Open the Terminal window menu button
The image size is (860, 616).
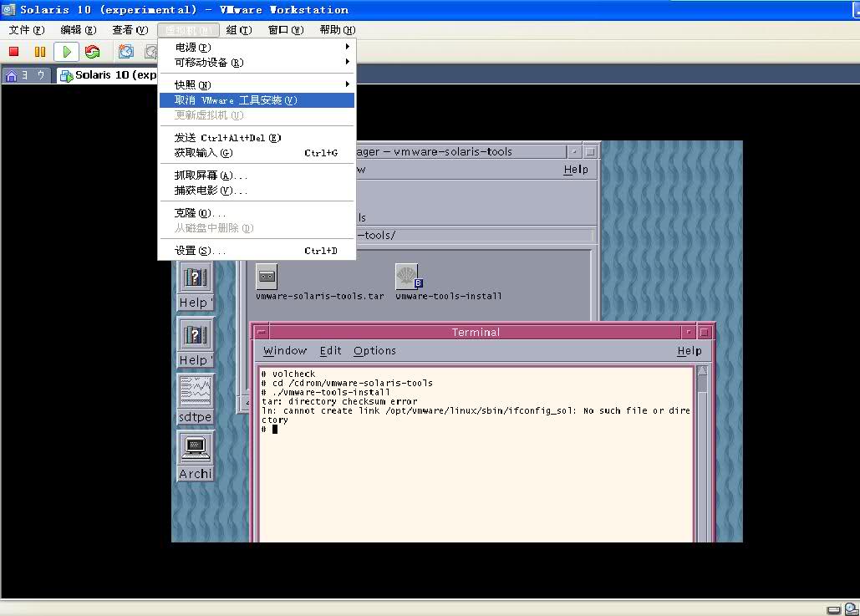click(x=262, y=332)
